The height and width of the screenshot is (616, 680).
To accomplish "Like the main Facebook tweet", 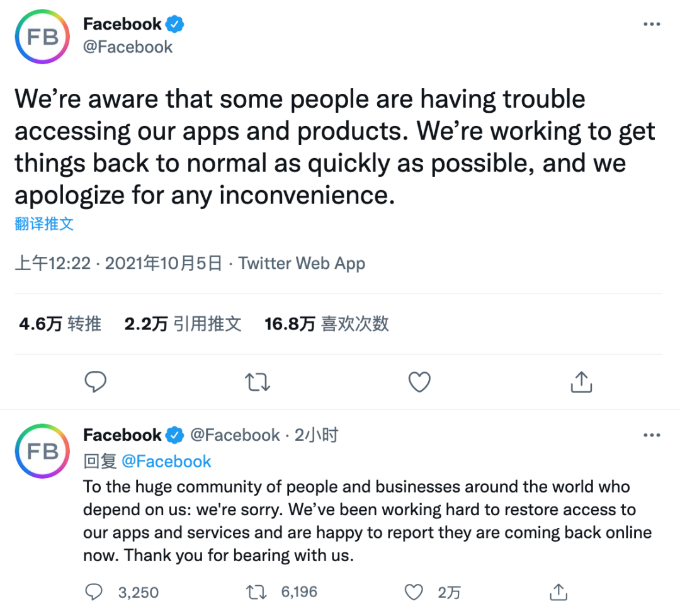I will click(419, 381).
